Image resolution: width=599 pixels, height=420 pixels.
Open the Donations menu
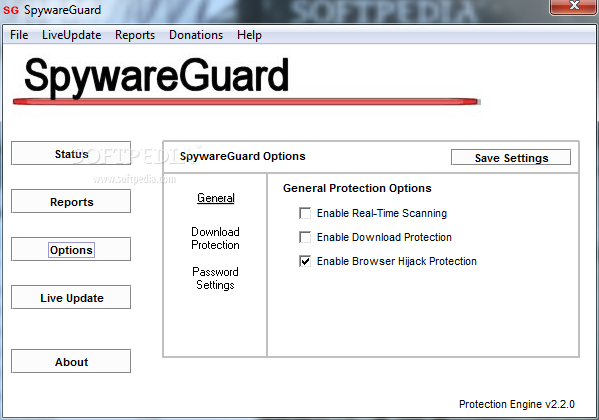point(196,35)
